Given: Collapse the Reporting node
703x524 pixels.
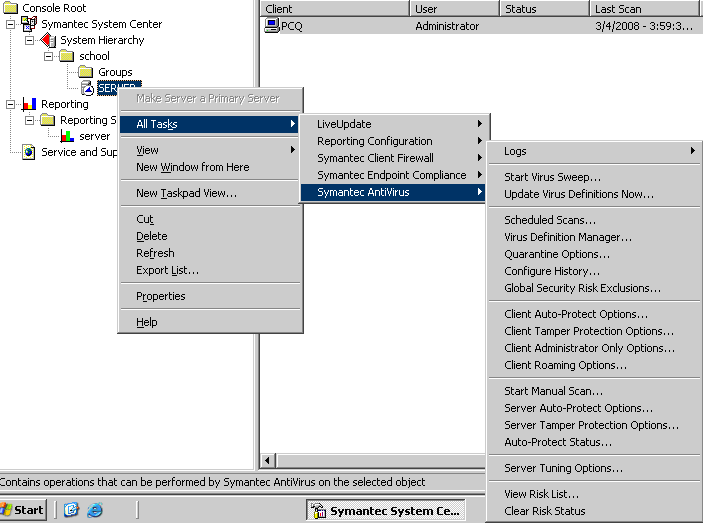Looking at the screenshot, I should coord(10,104).
